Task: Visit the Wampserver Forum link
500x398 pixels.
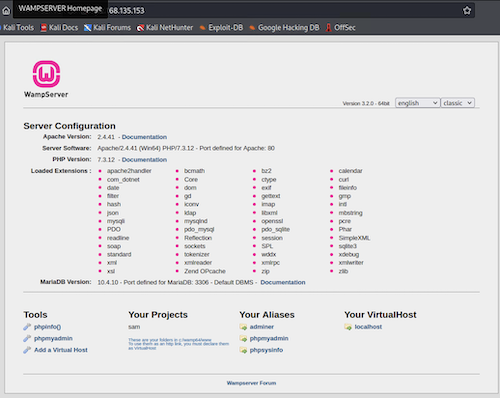Action: [x=251, y=383]
